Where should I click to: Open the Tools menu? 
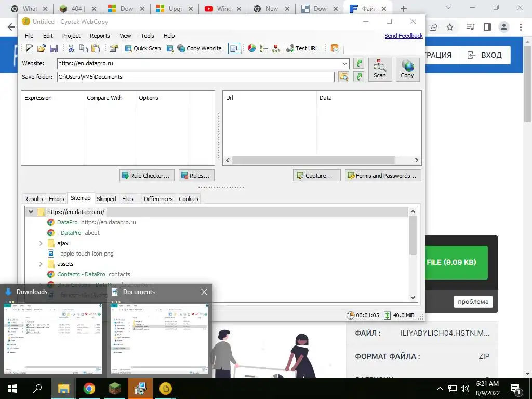(147, 36)
